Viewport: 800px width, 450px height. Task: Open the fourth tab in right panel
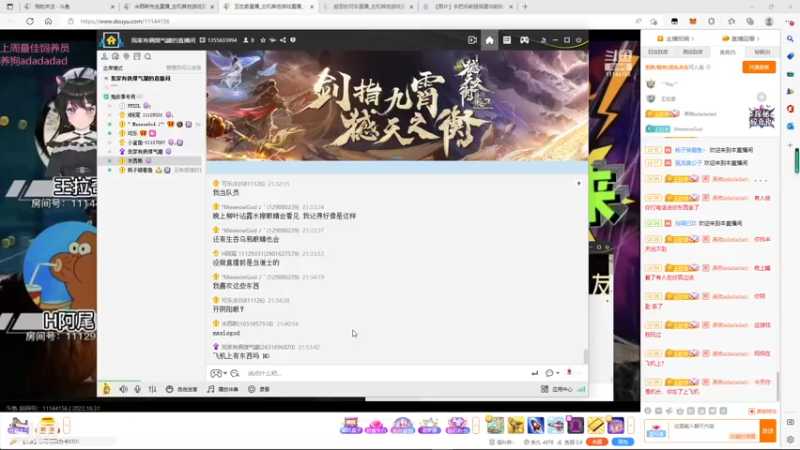click(x=762, y=52)
